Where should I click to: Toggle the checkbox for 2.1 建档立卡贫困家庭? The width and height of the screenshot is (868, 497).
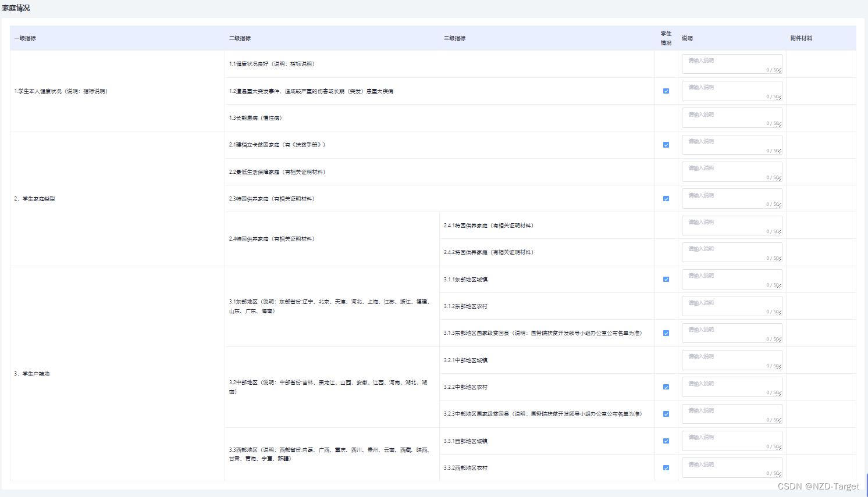pos(666,145)
